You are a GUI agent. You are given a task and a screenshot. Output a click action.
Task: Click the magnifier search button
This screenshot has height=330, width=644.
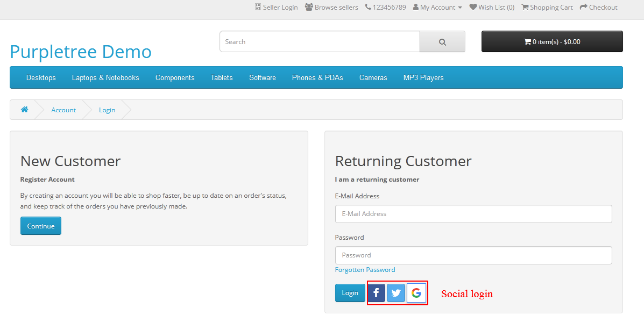[x=442, y=41]
